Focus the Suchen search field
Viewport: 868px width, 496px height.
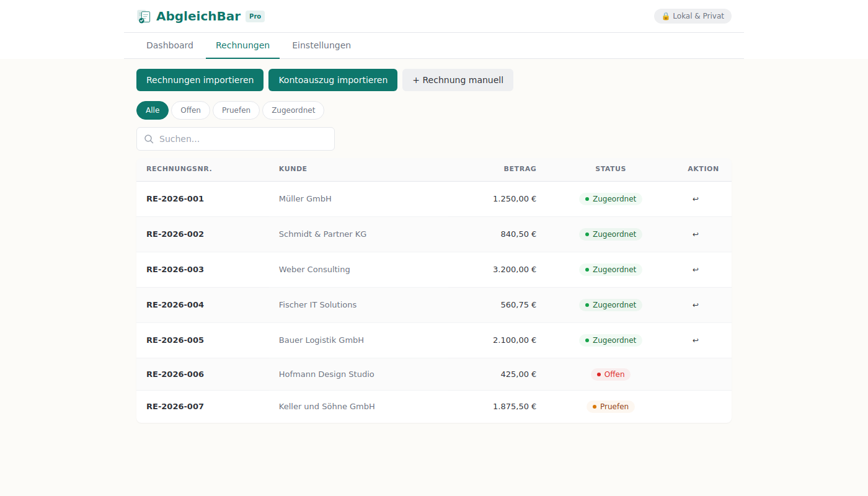pos(242,139)
